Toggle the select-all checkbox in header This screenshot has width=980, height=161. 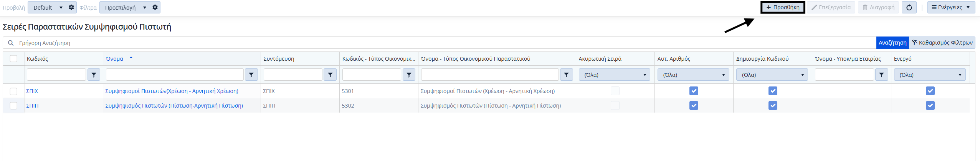[x=13, y=58]
